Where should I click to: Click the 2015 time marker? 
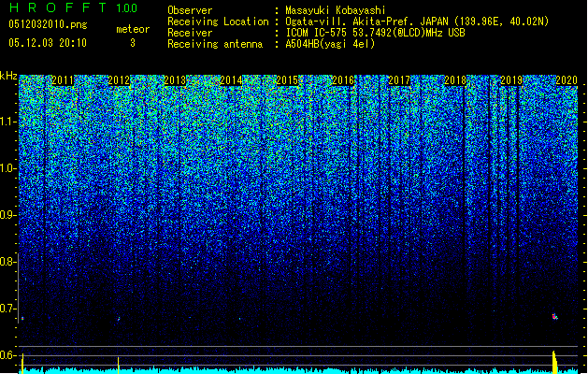287,80
